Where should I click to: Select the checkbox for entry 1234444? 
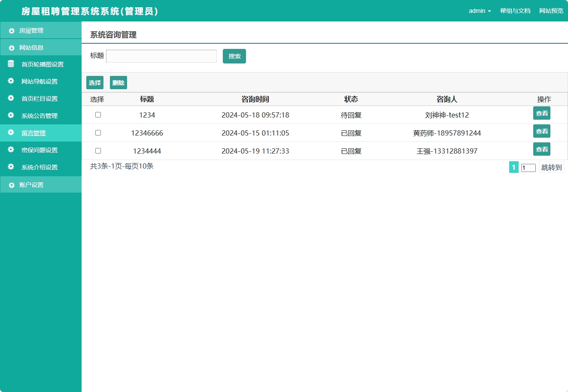[x=98, y=151]
